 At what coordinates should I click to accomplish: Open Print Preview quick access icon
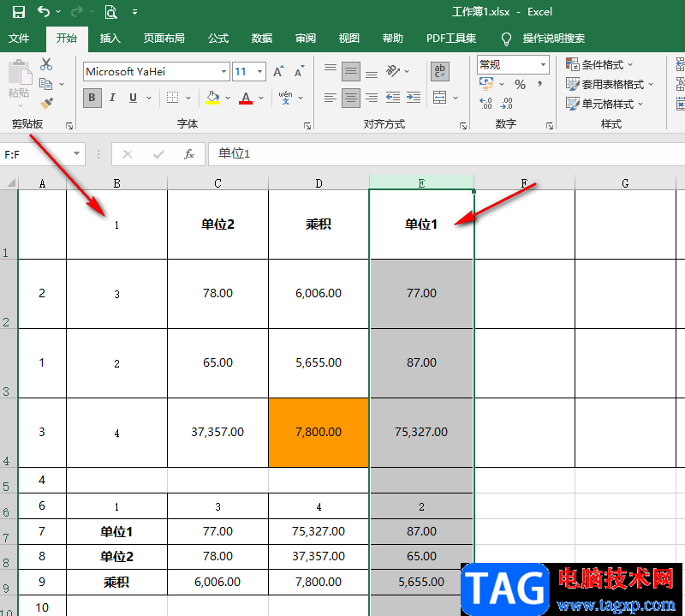click(x=111, y=12)
